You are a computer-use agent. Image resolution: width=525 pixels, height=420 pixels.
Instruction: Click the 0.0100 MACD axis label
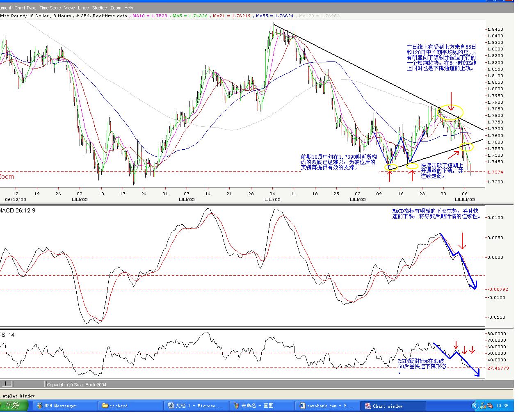coord(495,217)
